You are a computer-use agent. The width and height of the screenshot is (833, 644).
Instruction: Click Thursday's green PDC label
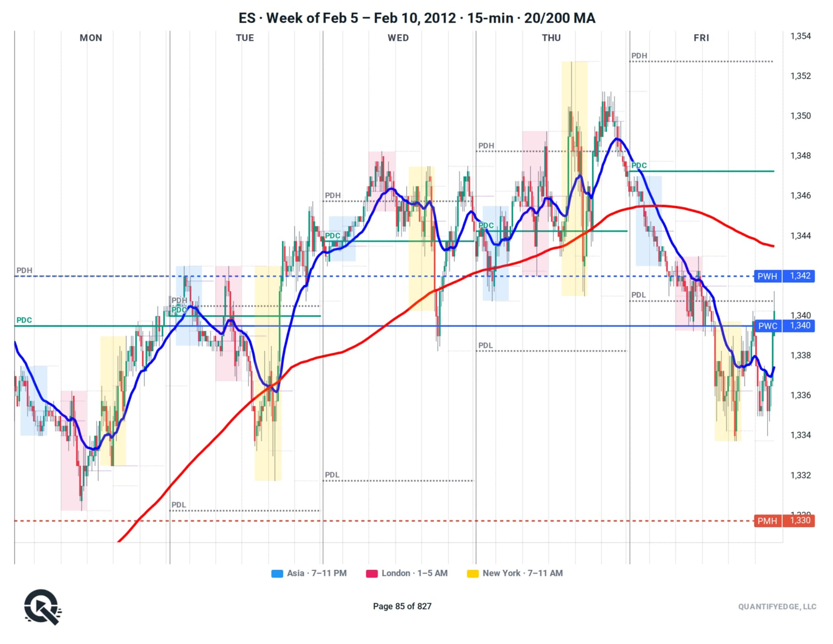(x=486, y=226)
